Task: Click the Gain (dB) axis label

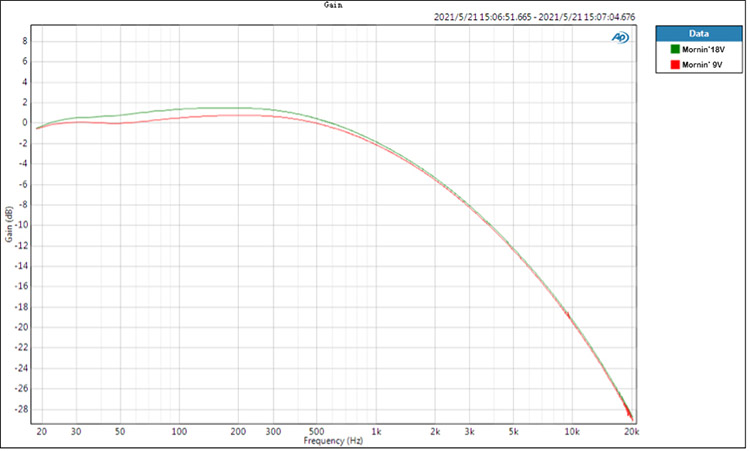Action: pos(9,224)
